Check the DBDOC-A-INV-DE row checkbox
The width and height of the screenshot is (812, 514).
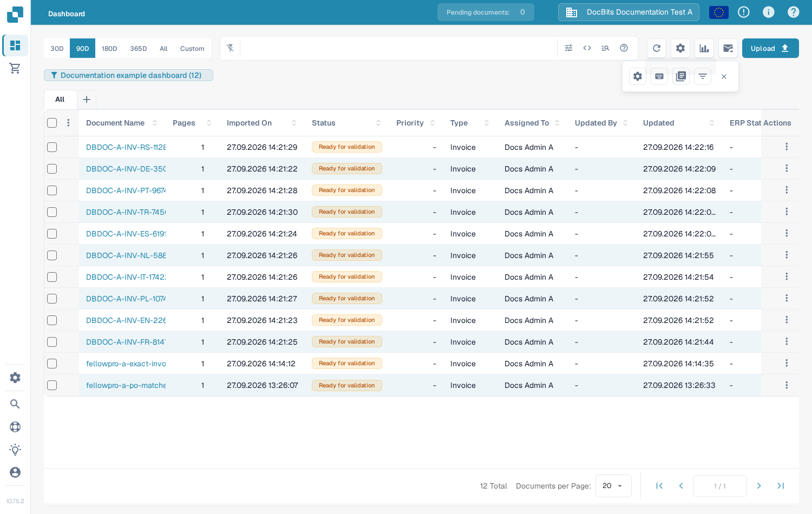[x=52, y=169]
